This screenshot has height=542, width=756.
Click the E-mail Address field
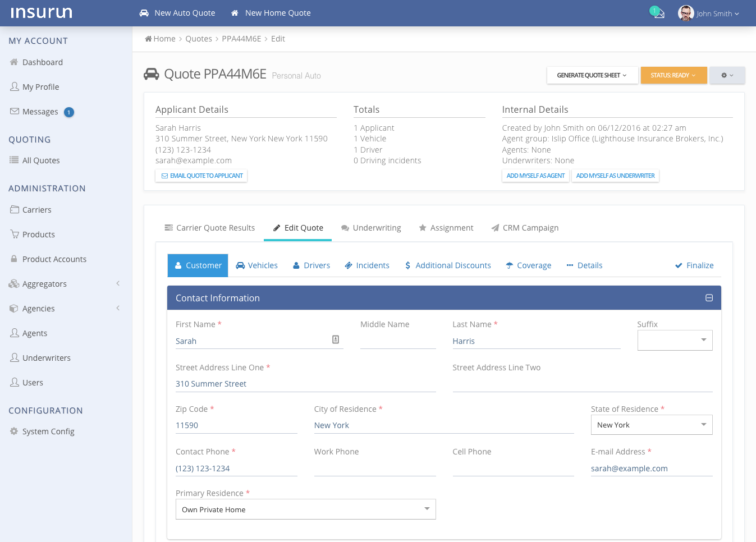click(x=652, y=468)
